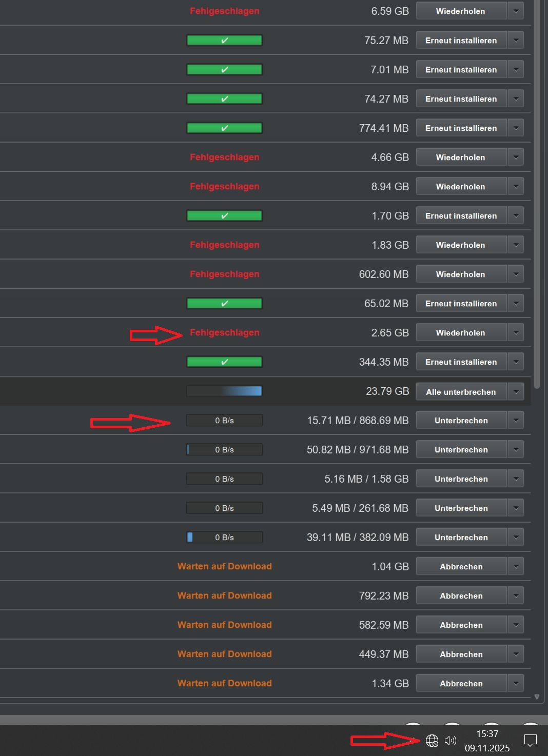The width and height of the screenshot is (548, 756).
Task: Open the notification center icon
Action: point(530,741)
